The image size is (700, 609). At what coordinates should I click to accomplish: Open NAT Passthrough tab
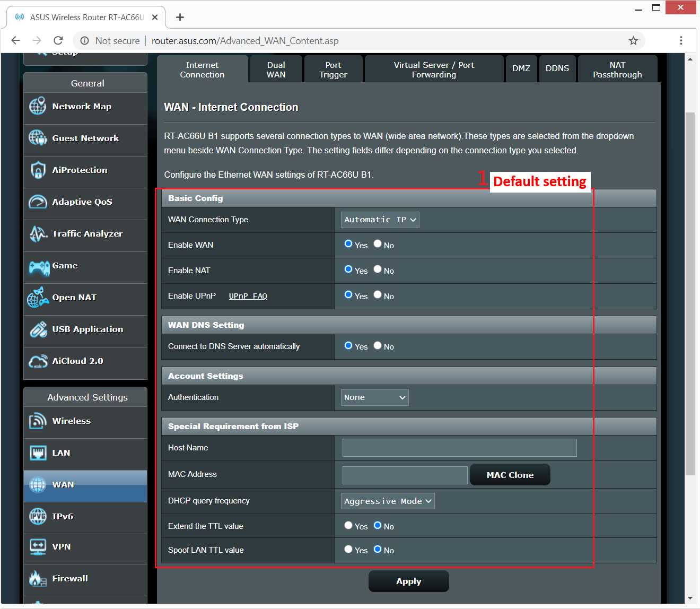(617, 69)
